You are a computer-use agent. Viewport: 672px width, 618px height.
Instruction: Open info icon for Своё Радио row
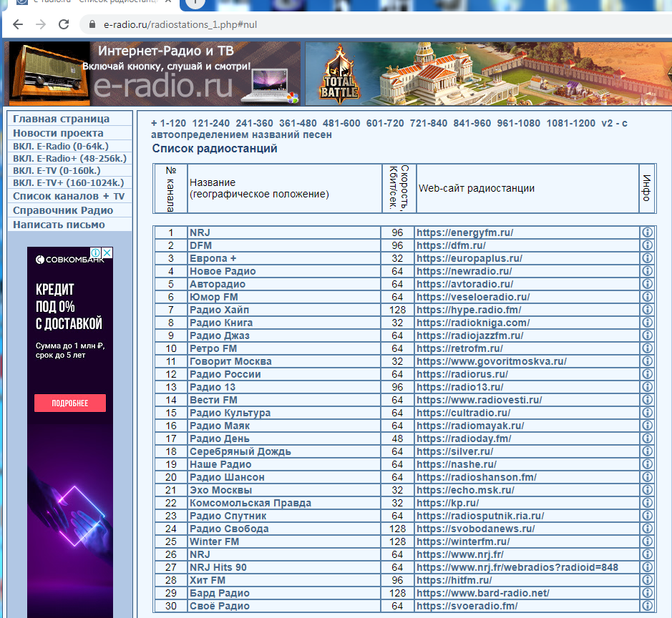[x=647, y=606]
